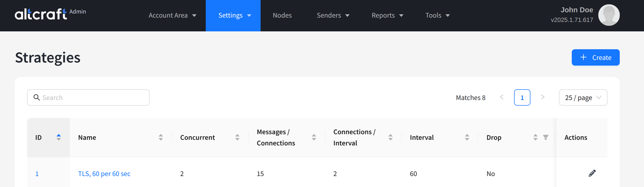Click the Altcraft logo
Viewport: 644px width, 187px height.
coord(41,14)
